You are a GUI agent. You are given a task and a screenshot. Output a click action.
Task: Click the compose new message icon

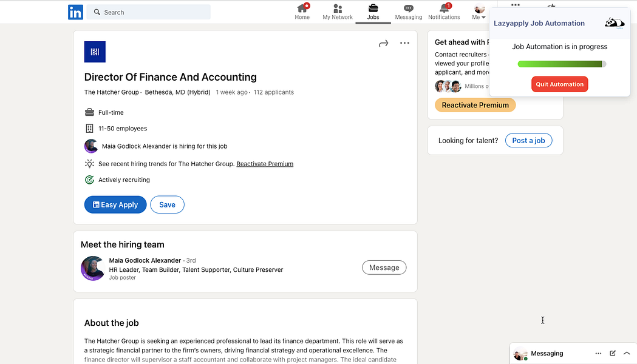(x=613, y=353)
